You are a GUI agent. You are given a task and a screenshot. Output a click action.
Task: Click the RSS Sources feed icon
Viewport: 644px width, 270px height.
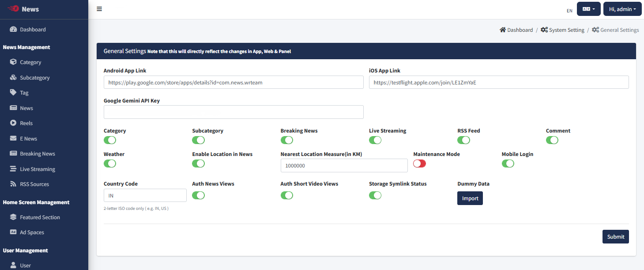point(13,184)
